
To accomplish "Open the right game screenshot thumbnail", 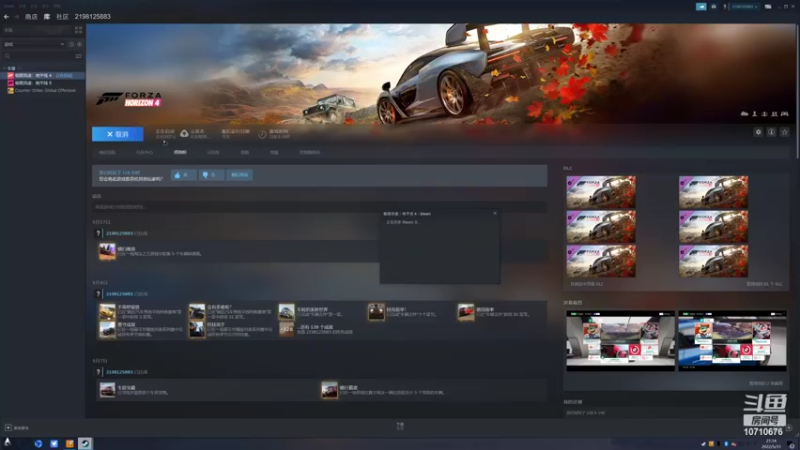I will coord(733,341).
